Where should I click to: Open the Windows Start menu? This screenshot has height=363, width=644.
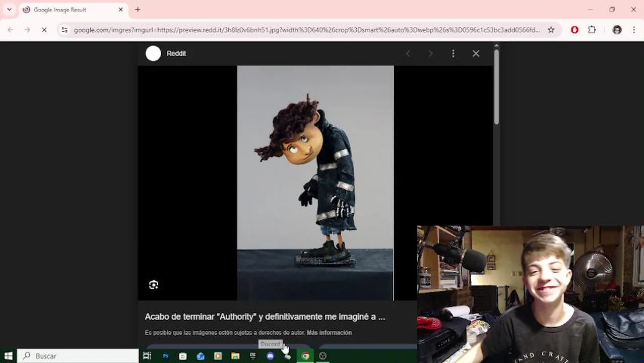tap(8, 356)
